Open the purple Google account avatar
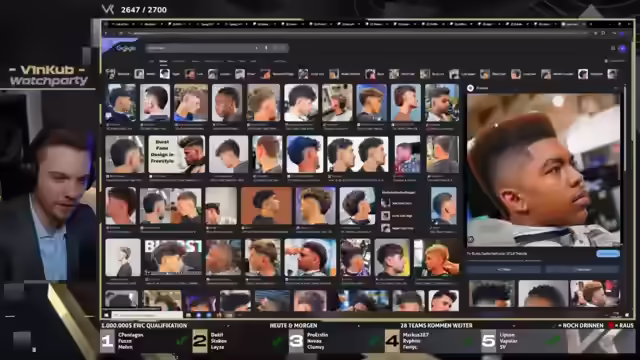 [x=622, y=49]
